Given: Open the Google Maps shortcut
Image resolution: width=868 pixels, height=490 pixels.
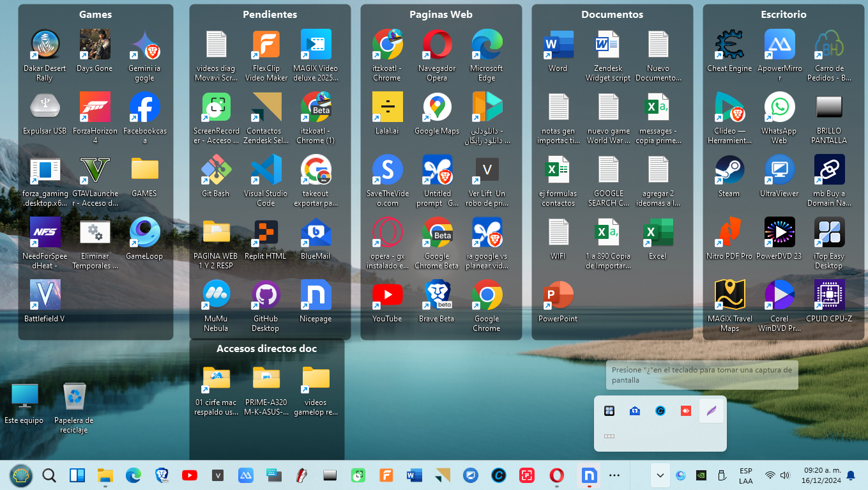Looking at the screenshot, I should click(x=437, y=107).
